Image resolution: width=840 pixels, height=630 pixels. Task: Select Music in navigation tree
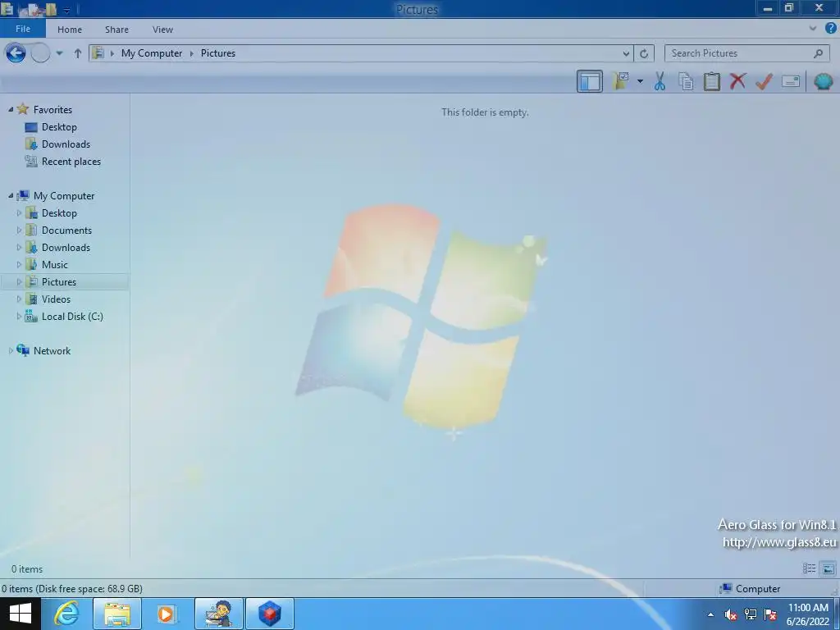pyautogui.click(x=55, y=265)
